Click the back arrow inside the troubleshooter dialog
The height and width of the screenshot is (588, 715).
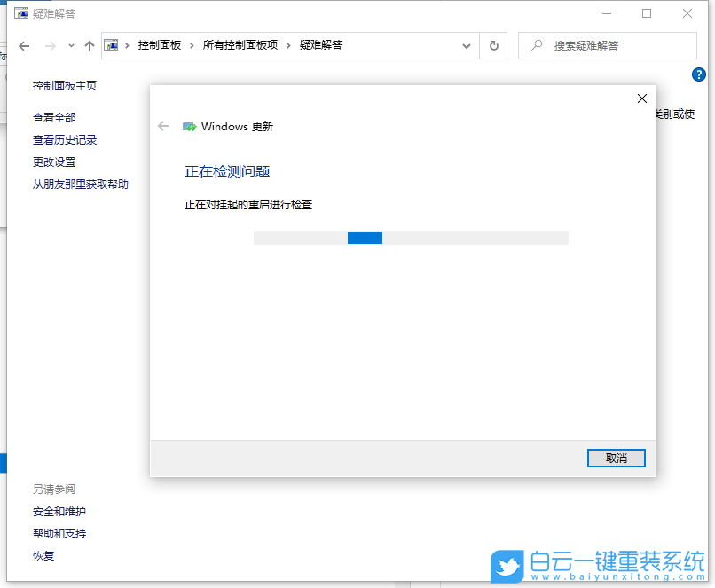tap(163, 126)
